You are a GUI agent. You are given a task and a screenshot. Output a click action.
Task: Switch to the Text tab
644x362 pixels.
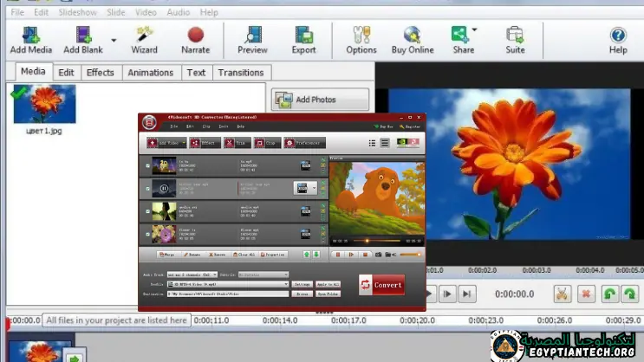pyautogui.click(x=197, y=73)
